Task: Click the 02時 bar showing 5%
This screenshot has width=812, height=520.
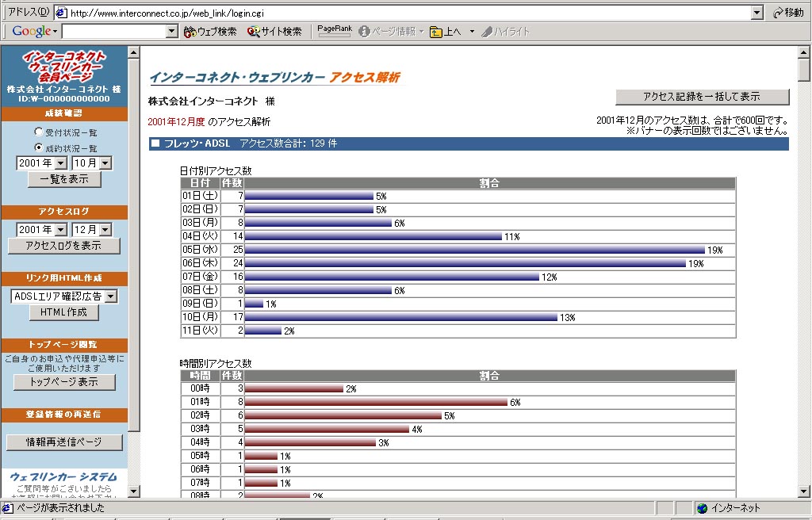Action: (x=343, y=415)
